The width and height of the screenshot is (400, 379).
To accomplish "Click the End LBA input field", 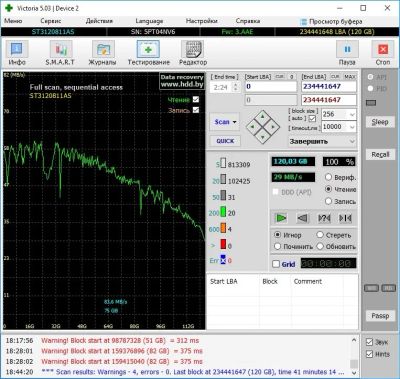I will click(329, 87).
